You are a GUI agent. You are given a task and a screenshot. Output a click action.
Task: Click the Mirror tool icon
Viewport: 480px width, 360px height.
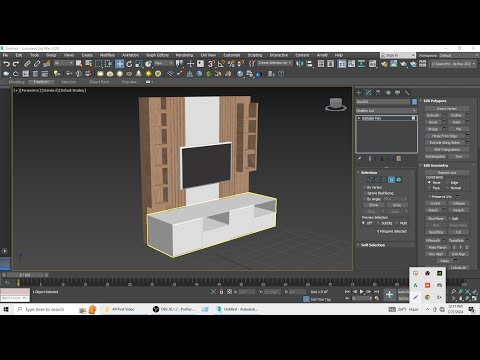pos(300,64)
